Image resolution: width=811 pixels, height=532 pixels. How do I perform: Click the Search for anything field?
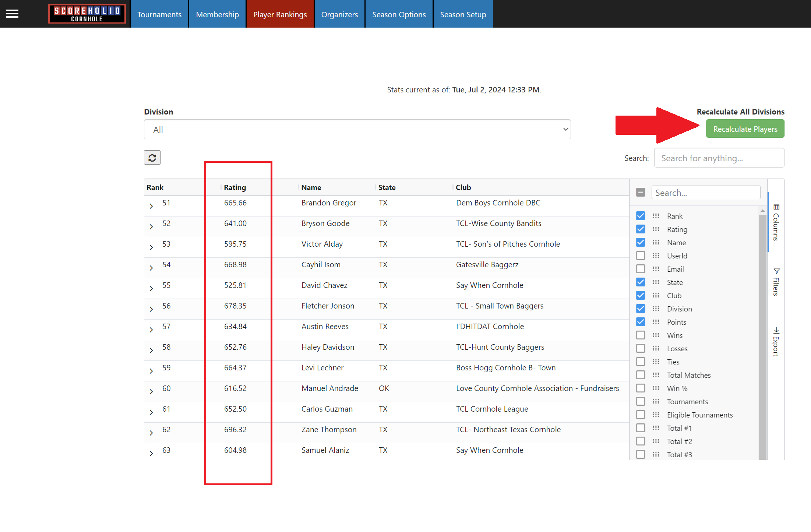click(719, 158)
